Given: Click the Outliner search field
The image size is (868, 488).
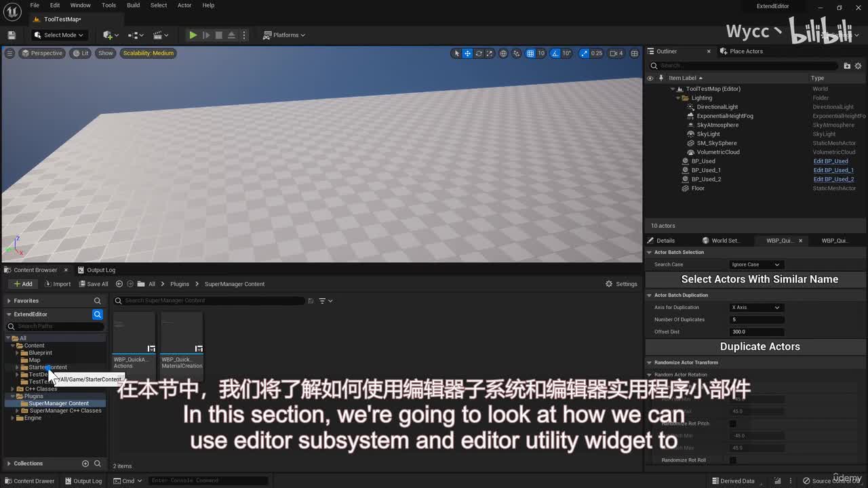Looking at the screenshot, I should click(x=744, y=66).
